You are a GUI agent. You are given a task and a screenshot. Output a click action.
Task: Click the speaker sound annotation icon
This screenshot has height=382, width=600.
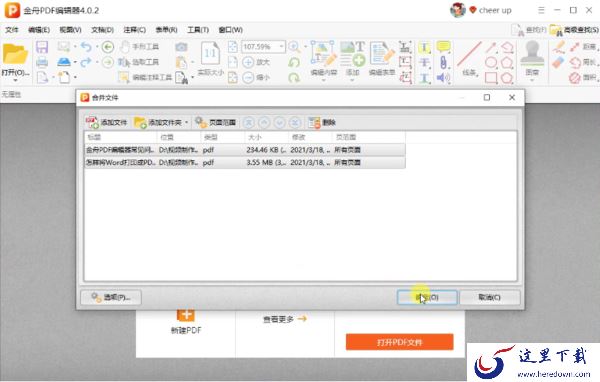[443, 77]
